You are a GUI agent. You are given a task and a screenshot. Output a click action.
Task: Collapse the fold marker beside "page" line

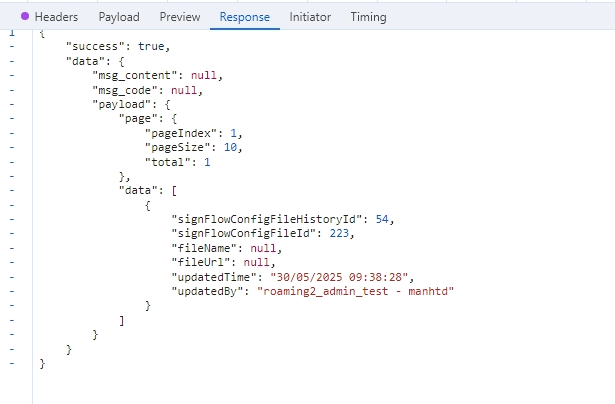tap(11, 118)
